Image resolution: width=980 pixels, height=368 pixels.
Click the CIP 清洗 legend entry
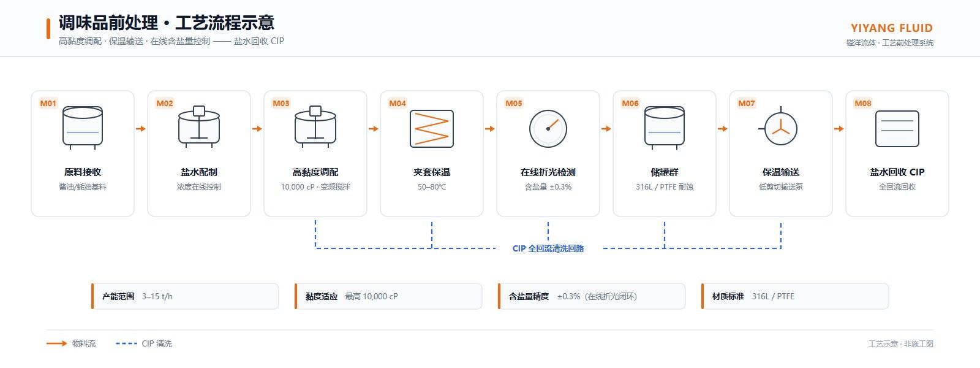[144, 343]
